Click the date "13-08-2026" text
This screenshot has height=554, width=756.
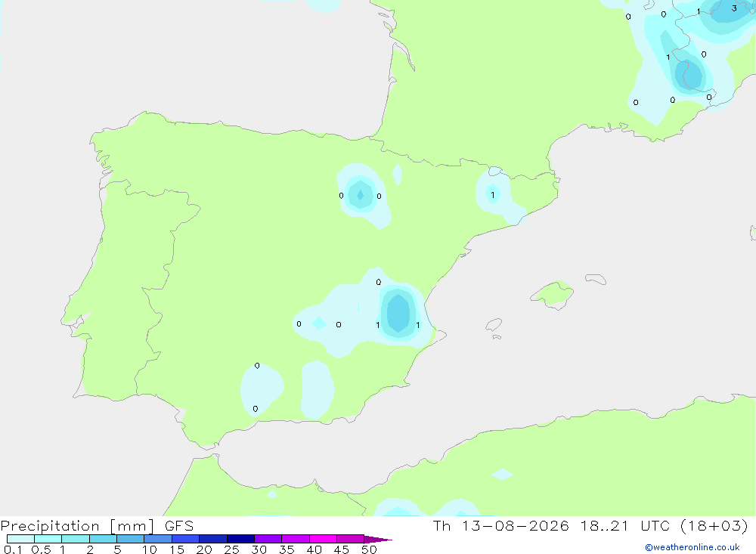tap(516, 525)
